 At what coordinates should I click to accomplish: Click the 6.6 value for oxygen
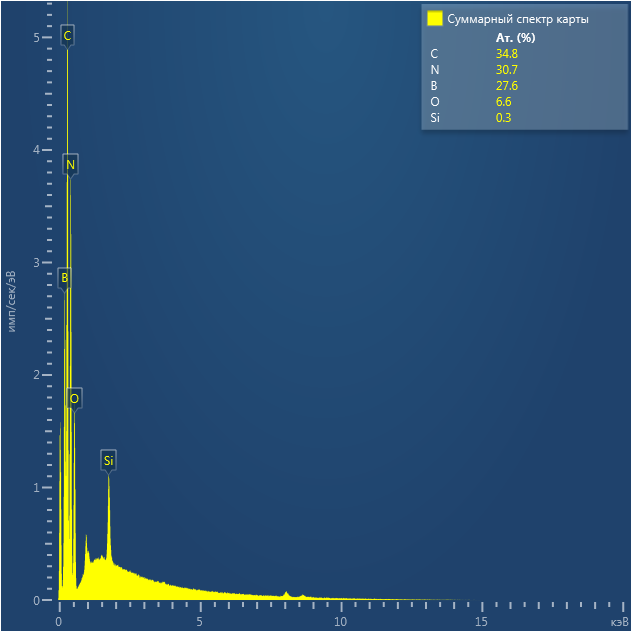(x=504, y=102)
